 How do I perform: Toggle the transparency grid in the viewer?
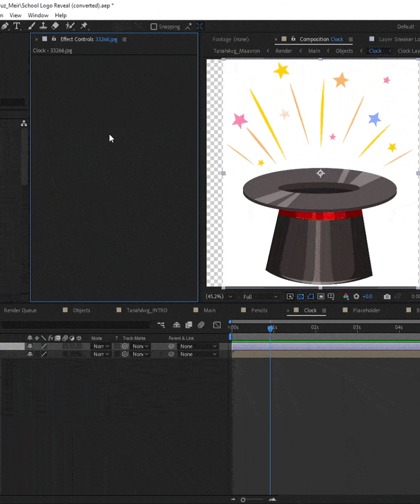(300, 297)
